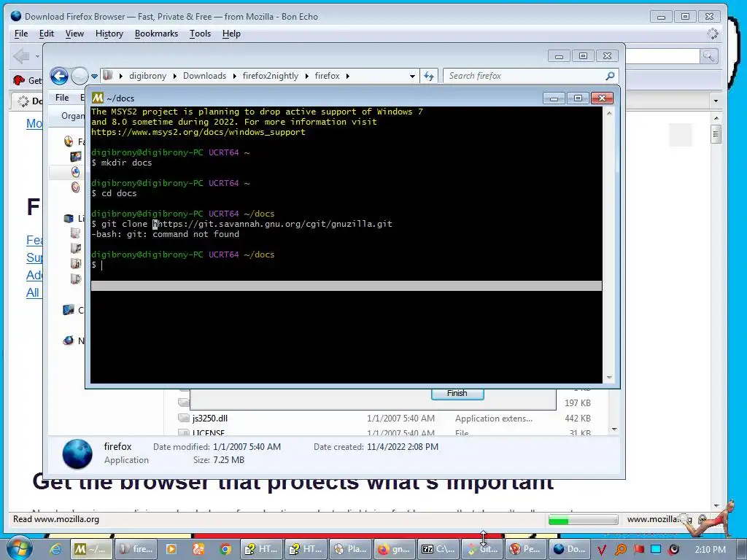Select js3250.dll in the file list
The image size is (747, 560).
coord(210,419)
